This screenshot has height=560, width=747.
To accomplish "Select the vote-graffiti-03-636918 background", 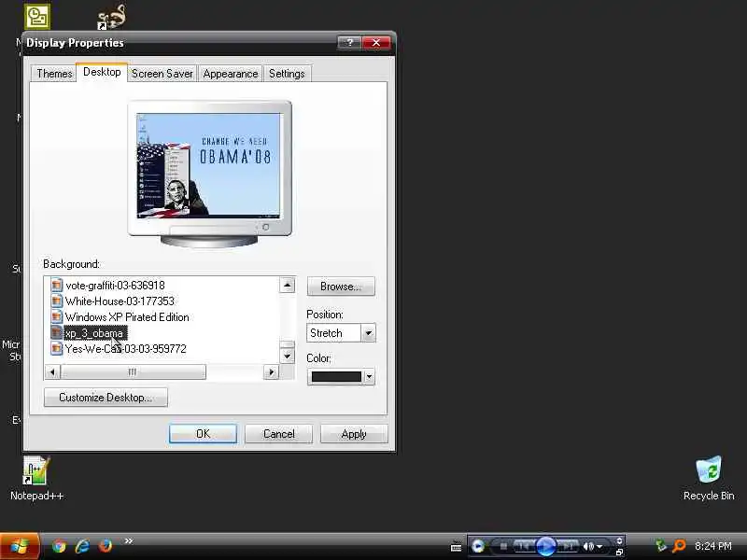I will (x=115, y=286).
